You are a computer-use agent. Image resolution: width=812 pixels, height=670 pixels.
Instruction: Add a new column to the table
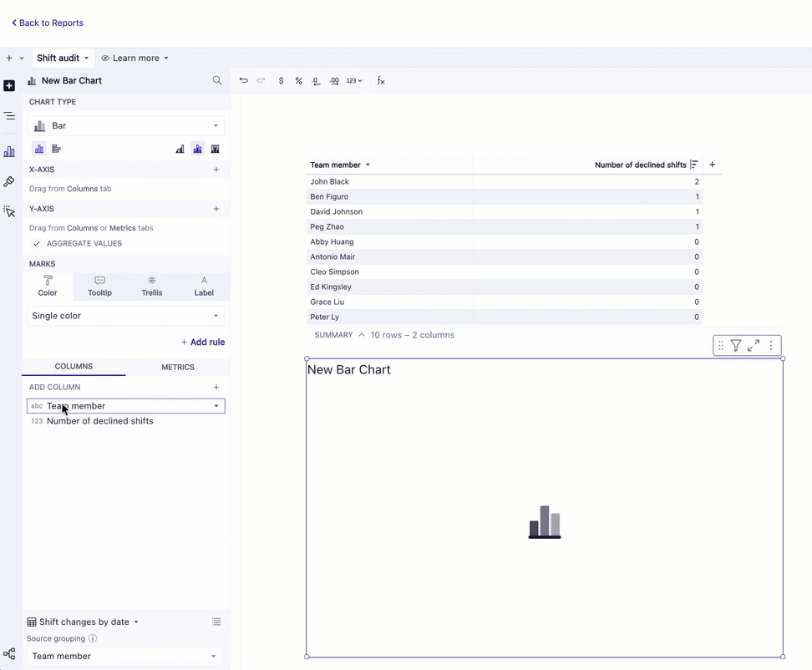pyautogui.click(x=712, y=165)
